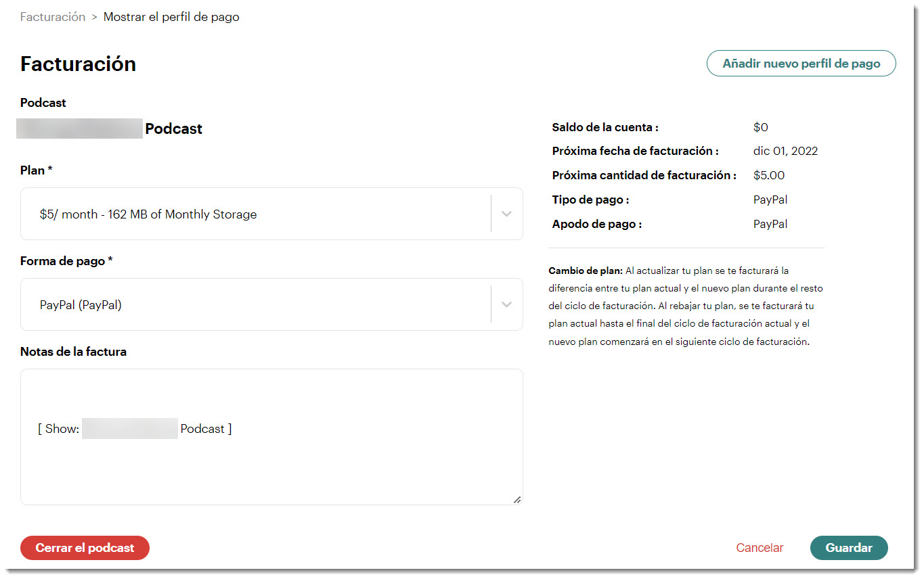Open the Forma de pago dropdown
Screen dimensions: 924x579
coord(271,304)
